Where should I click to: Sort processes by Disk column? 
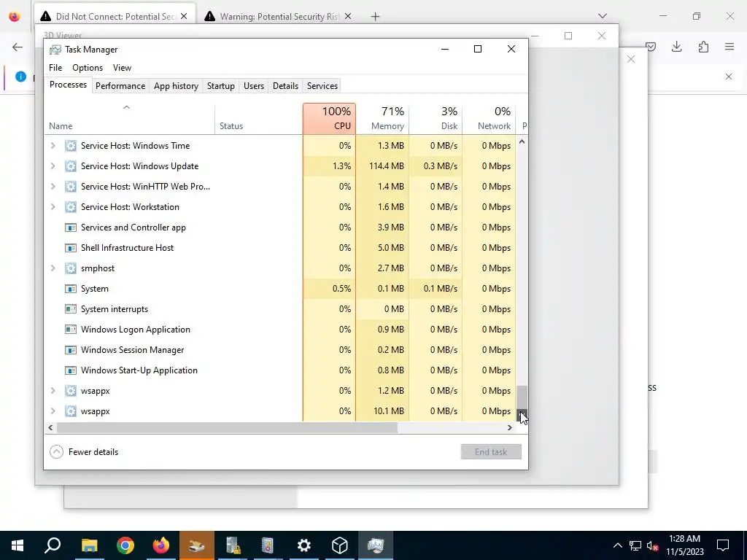[x=436, y=119]
